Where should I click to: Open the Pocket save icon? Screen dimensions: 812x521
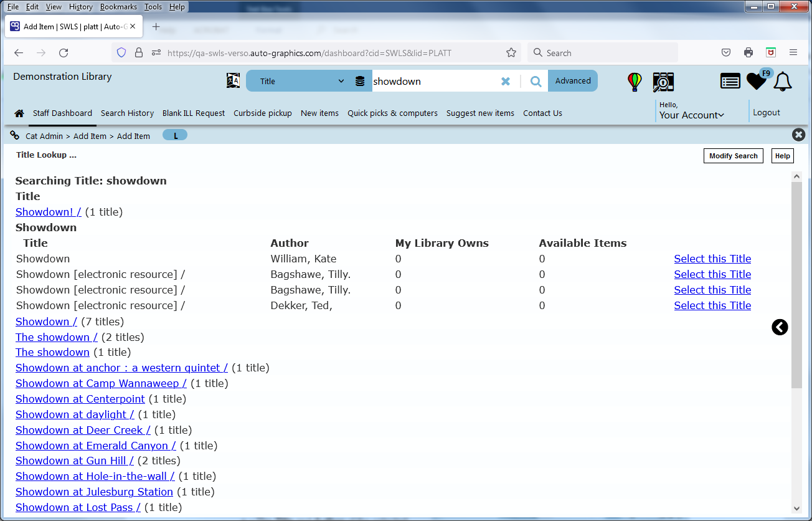pyautogui.click(x=726, y=53)
